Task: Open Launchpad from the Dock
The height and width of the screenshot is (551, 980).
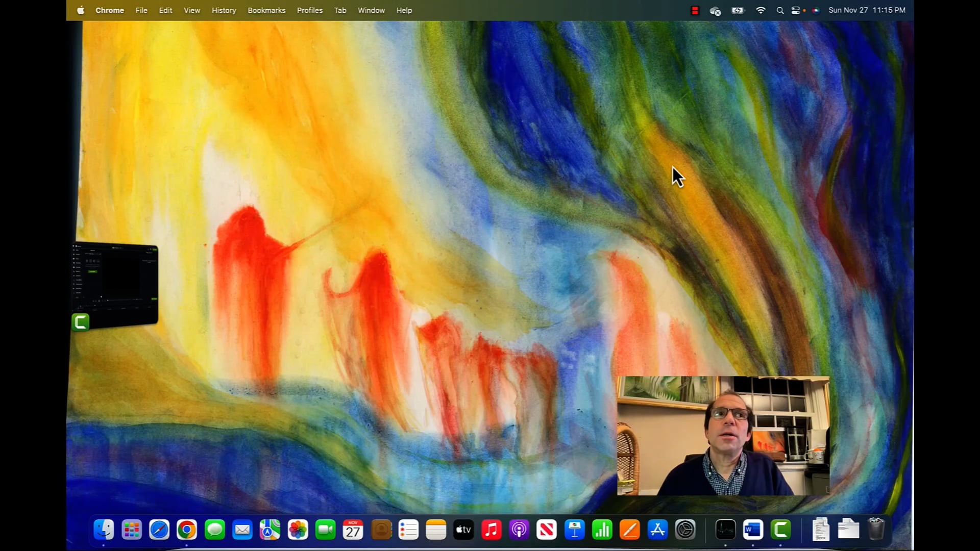Action: 132,530
